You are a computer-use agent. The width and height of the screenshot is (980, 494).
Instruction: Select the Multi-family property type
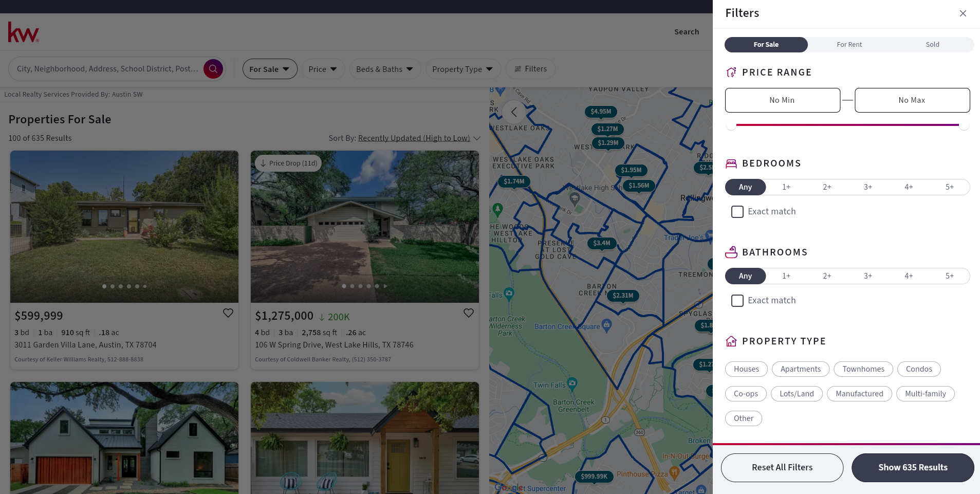(x=925, y=394)
